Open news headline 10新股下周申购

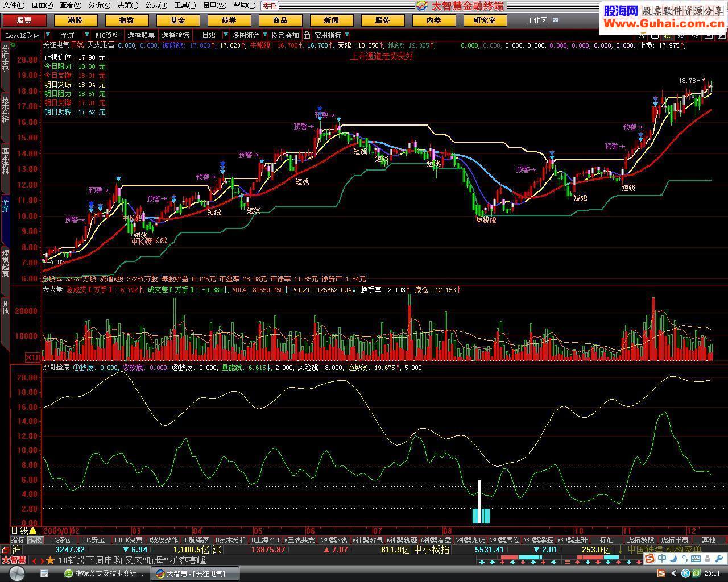90,560
